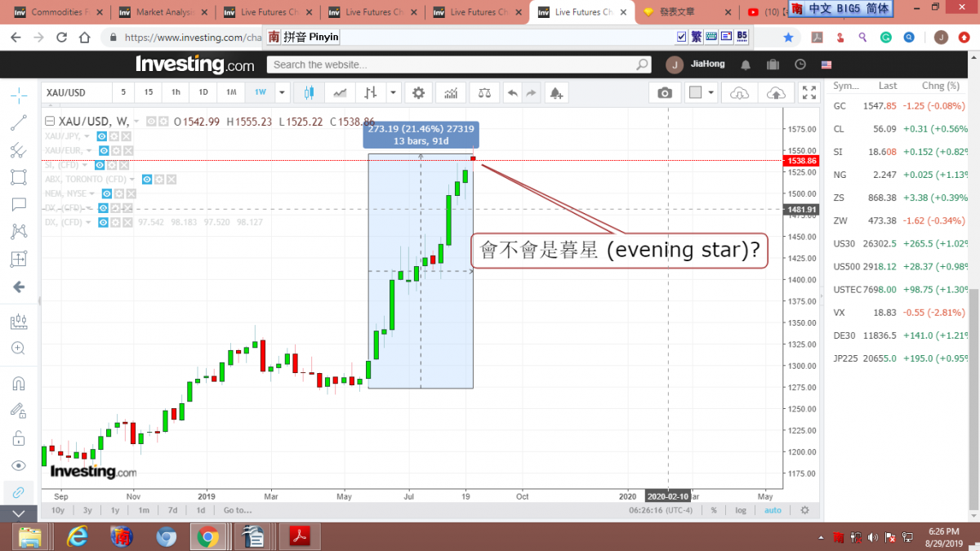Toggle magnet mode in sidebar
Screen dimensions: 980x551
(x=19, y=383)
